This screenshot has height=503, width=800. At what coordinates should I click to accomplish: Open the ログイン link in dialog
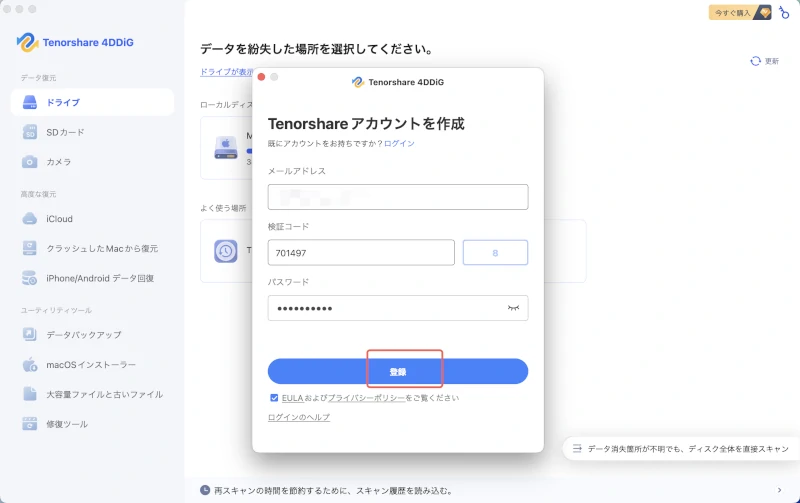point(399,144)
